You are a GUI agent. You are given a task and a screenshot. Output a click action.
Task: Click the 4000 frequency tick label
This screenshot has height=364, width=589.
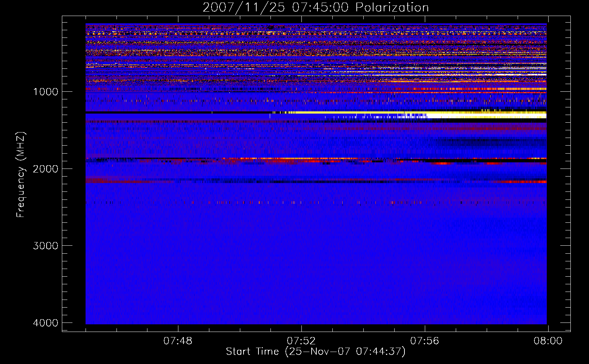coord(46,323)
